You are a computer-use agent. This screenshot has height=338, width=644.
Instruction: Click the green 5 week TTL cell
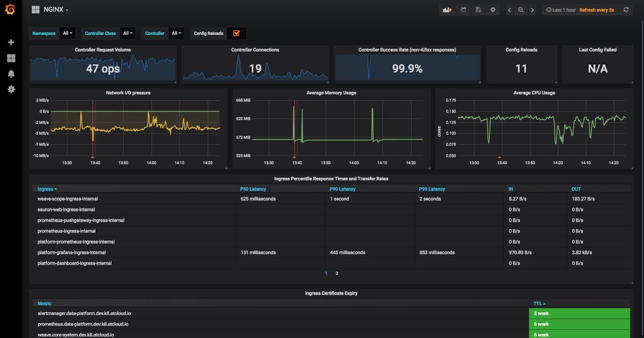580,313
